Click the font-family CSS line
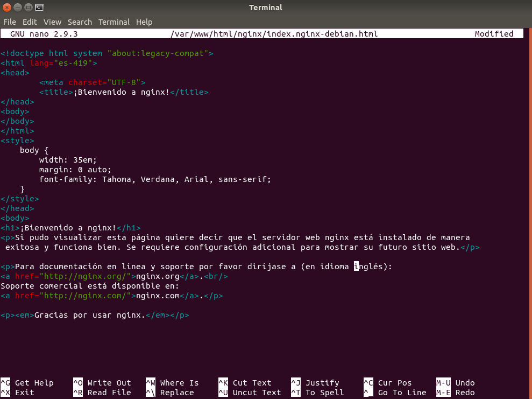 click(x=155, y=179)
